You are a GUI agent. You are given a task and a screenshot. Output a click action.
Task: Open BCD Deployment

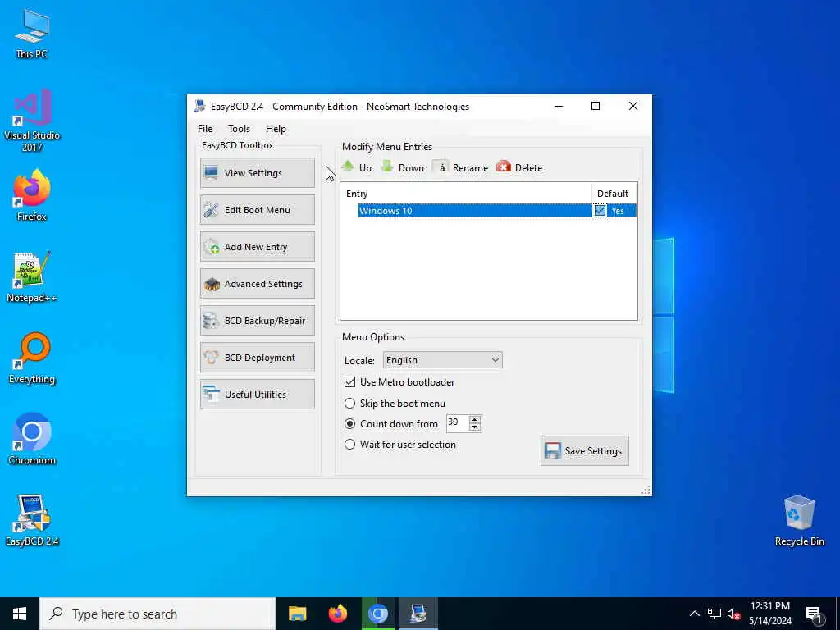[x=257, y=358]
